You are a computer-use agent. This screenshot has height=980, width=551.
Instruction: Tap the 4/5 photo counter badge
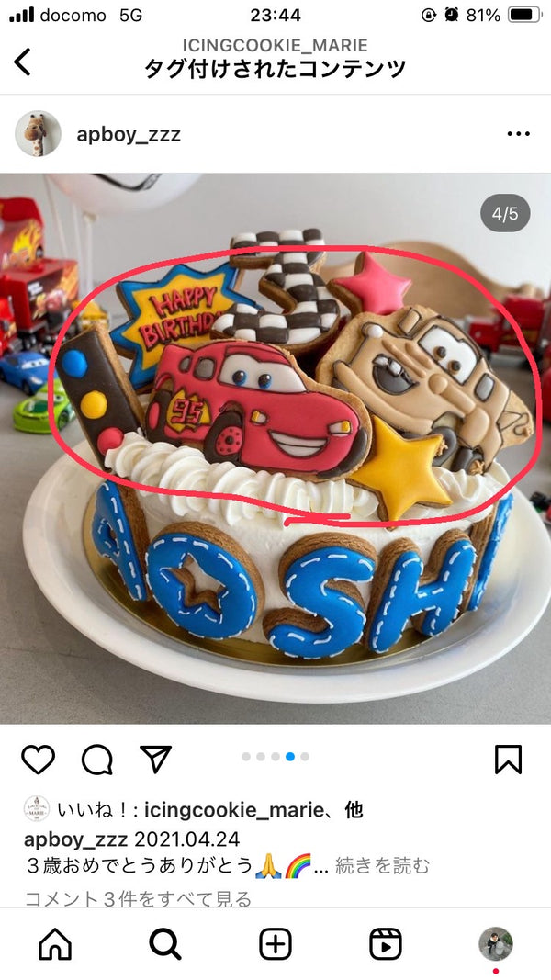[505, 214]
